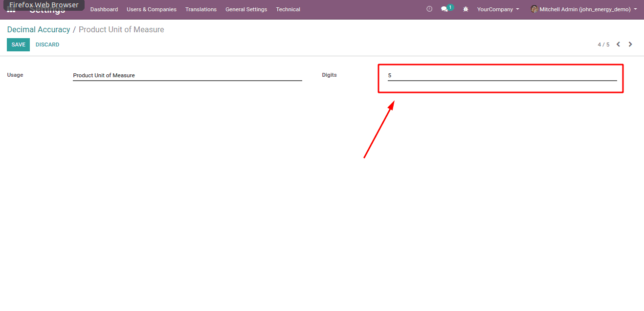Viewport: 644px width, 311px height.
Task: Open the YourCompany company dropdown
Action: coord(498,9)
